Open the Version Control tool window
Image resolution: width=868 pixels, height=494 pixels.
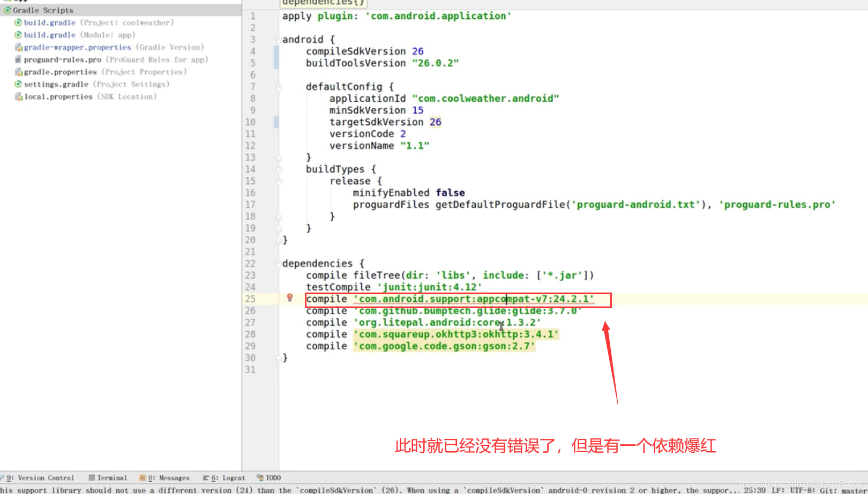[x=38, y=478]
